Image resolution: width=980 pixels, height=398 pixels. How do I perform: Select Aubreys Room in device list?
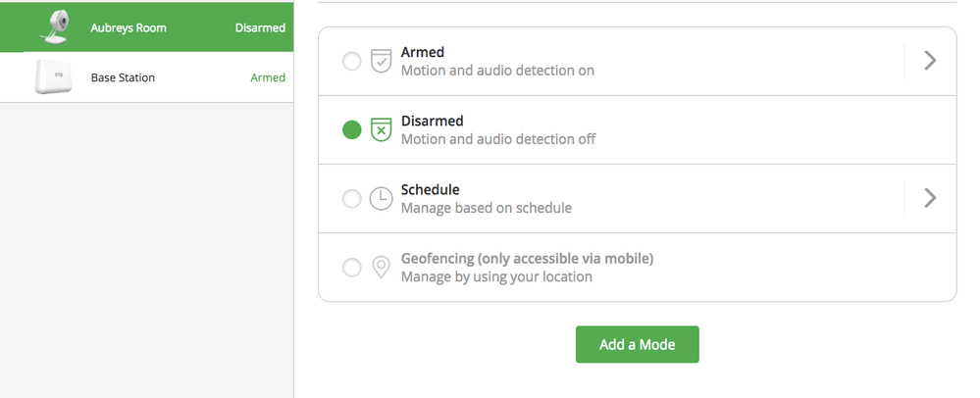coord(147,27)
